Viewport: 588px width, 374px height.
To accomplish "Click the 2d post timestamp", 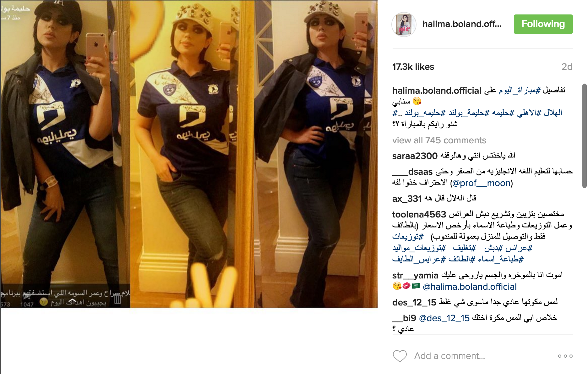I will (567, 67).
